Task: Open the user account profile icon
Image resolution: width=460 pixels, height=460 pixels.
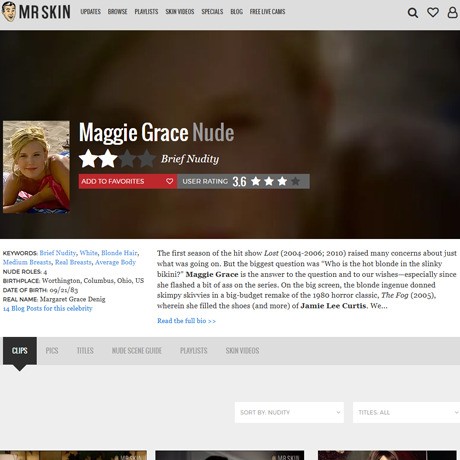Action: 452,12
